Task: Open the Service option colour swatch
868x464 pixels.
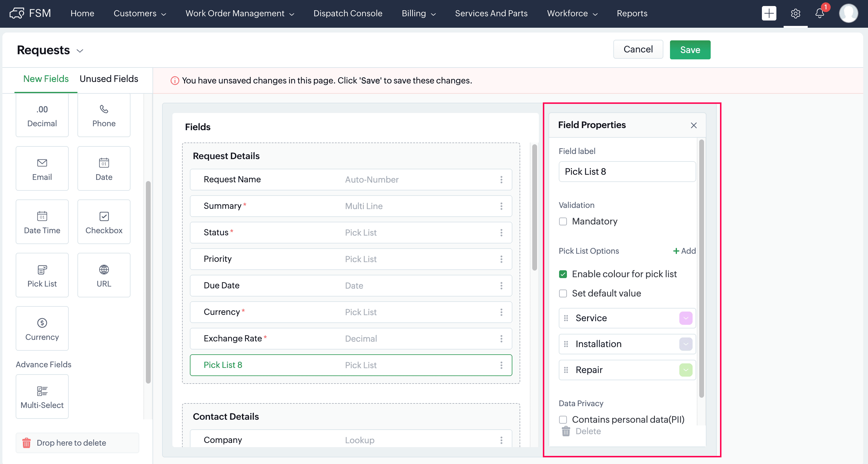Action: coord(685,318)
